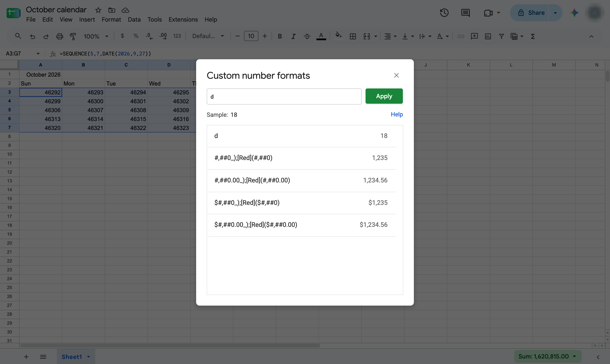This screenshot has width=610, height=364.
Task: Open the Help link in dialog
Action: pos(397,114)
